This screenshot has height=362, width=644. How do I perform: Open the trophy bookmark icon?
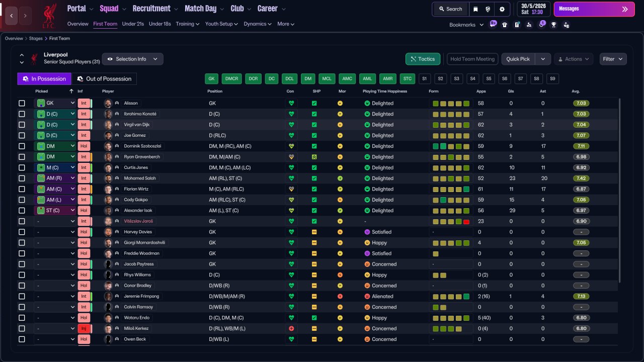(554, 25)
